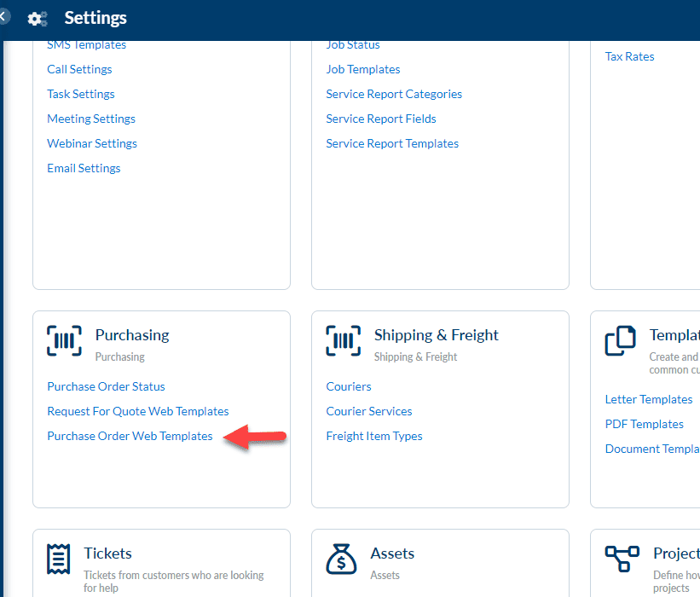
Task: Open the Couriers settings link
Action: (x=349, y=386)
